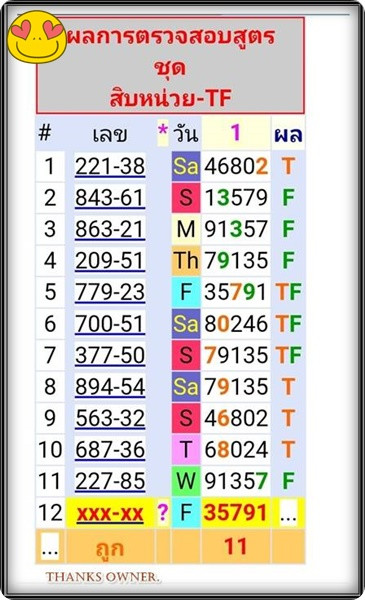Open the 209-51 link in row 4

coord(110,261)
